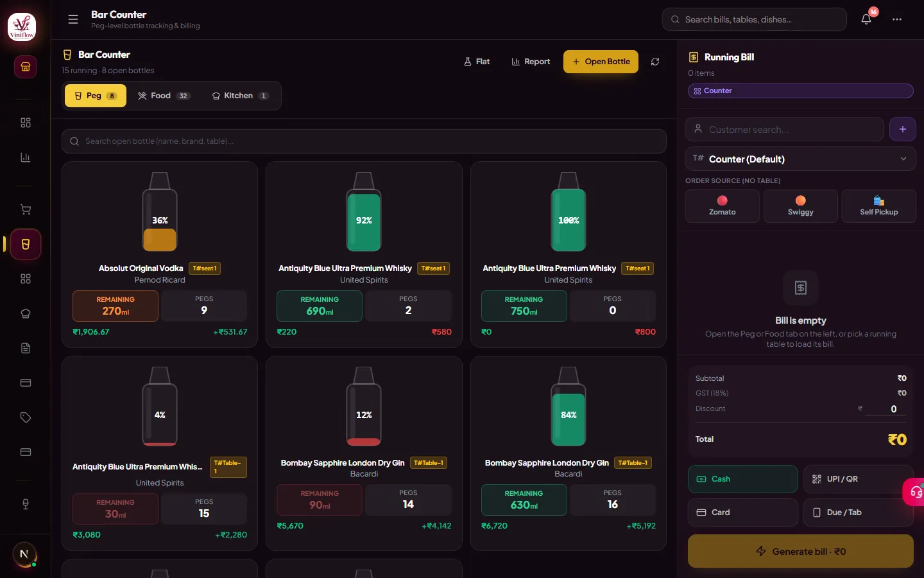Click Pegs 9 box on Absolut card
This screenshot has height=578, width=924.
204,306
